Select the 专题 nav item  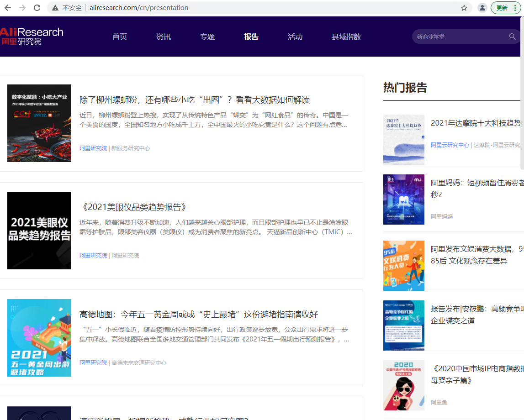click(x=207, y=37)
